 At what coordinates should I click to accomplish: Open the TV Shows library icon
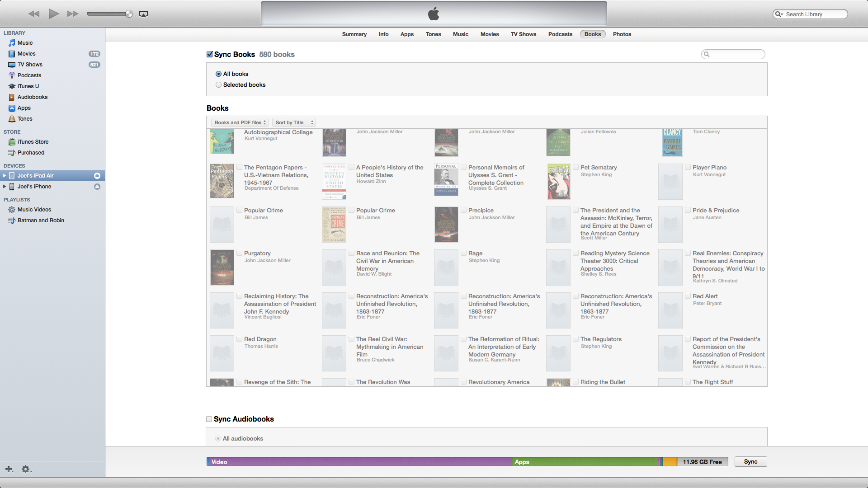tap(12, 65)
